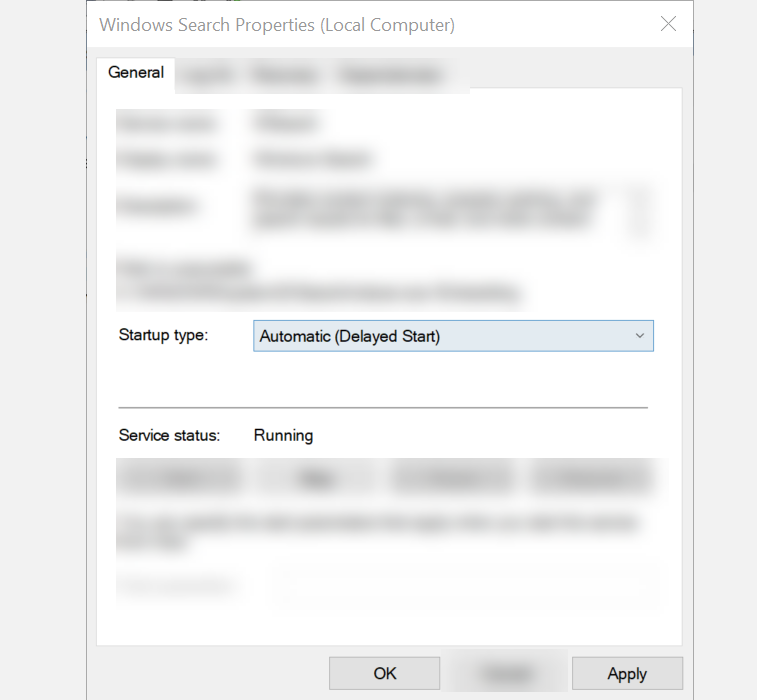
Task: Open the blurred Recovery tab
Action: [285, 75]
